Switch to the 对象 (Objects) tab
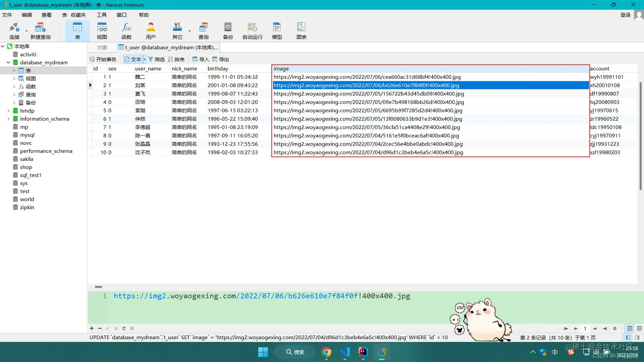 (102, 47)
